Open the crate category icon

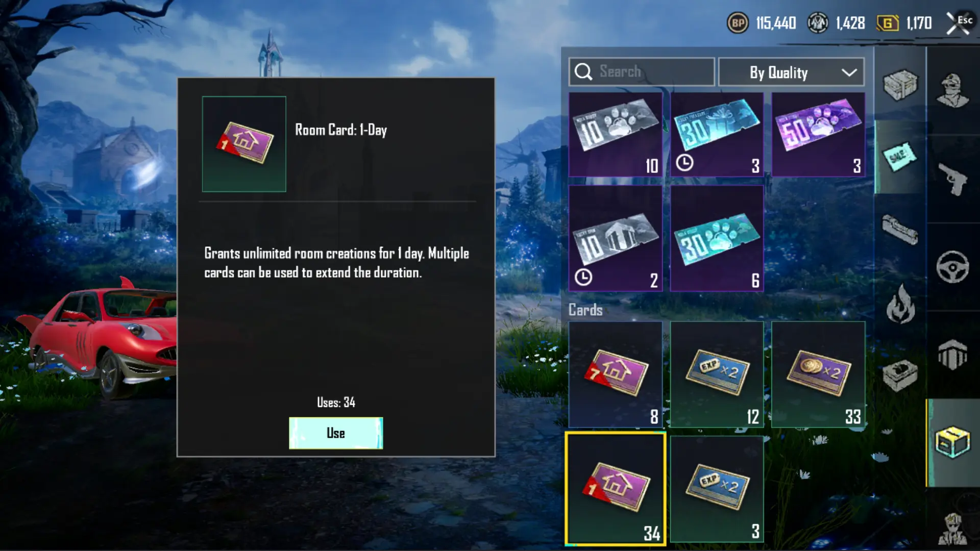click(x=900, y=85)
